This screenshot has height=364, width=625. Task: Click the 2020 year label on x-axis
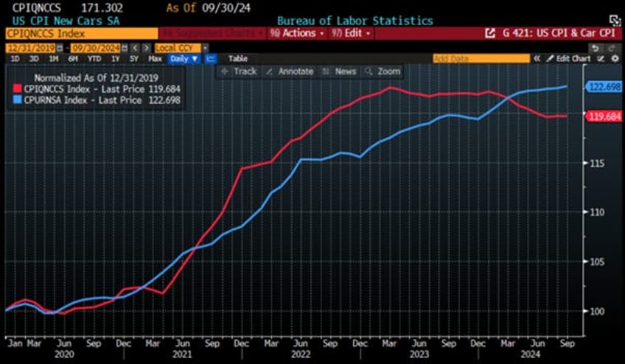coord(64,354)
